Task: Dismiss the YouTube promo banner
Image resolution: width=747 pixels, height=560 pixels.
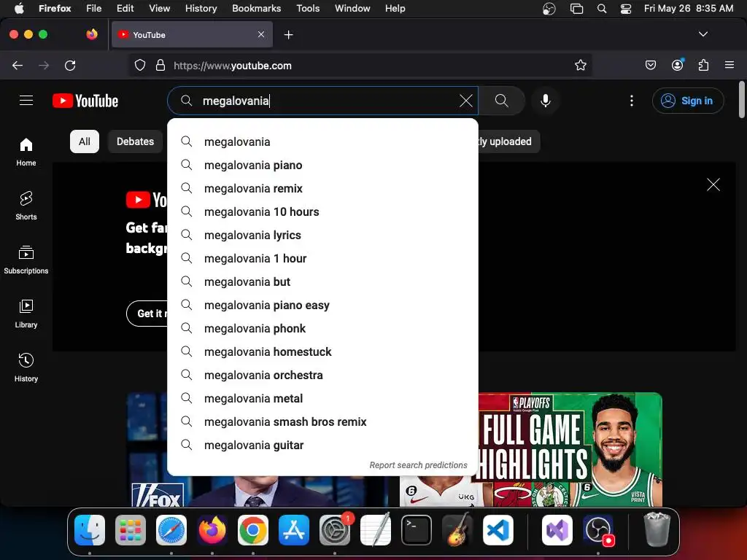Action: pyautogui.click(x=713, y=184)
